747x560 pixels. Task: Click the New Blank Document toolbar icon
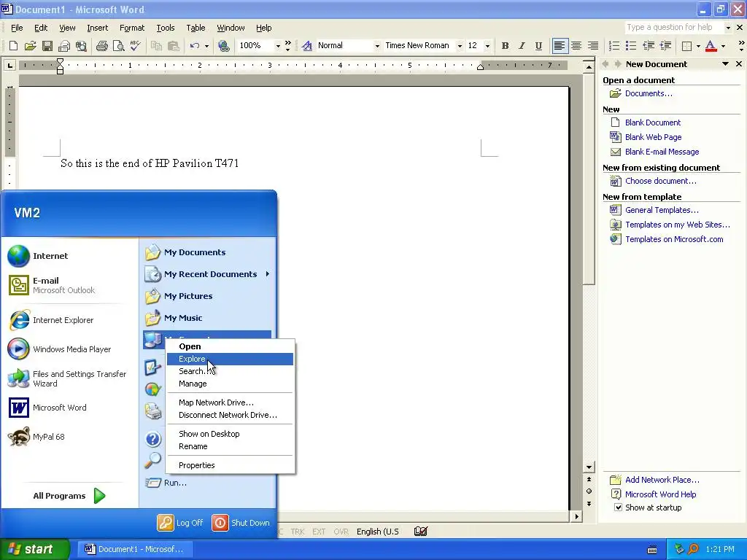(13, 46)
